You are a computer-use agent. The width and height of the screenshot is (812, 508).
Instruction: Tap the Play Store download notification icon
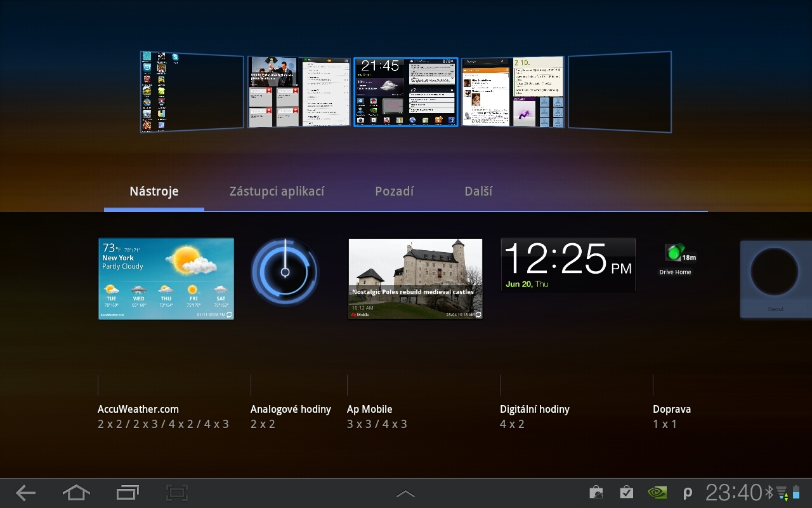tap(596, 492)
